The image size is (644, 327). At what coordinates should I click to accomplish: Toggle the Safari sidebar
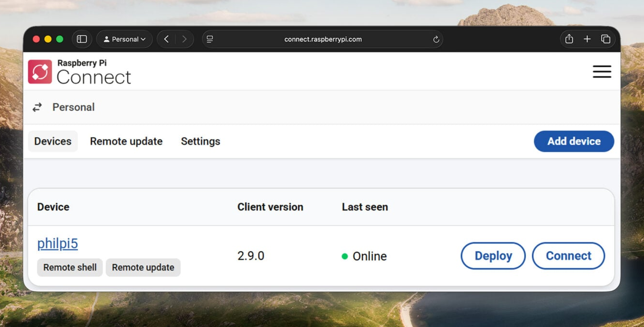(82, 39)
